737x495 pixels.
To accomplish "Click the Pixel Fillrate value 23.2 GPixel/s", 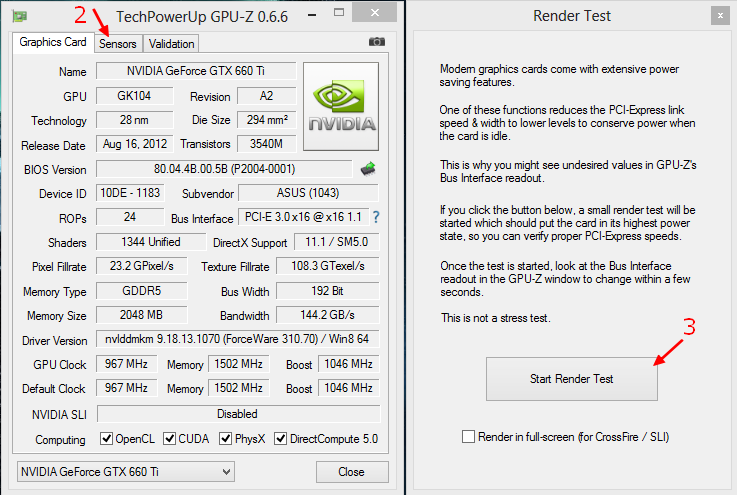I will [x=141, y=266].
